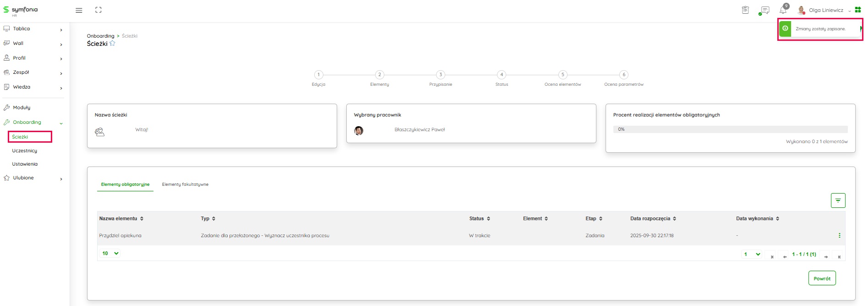Viewport: 868px width, 306px height.
Task: Mark Ścieżki page as favorite star
Action: 113,44
